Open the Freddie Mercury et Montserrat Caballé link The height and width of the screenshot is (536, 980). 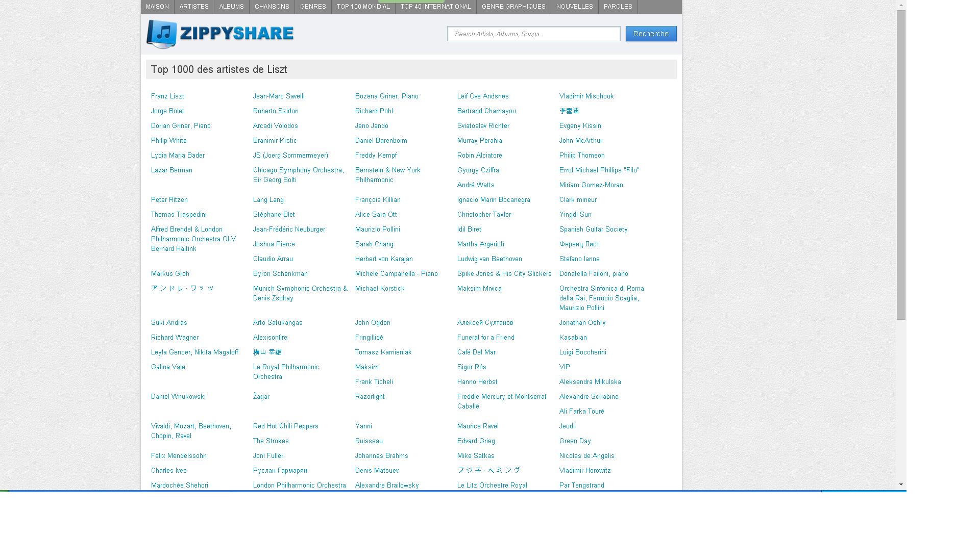pos(502,401)
